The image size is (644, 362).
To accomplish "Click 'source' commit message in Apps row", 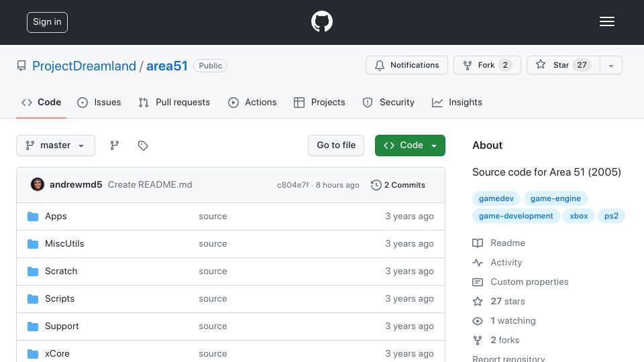I will coord(213,217).
